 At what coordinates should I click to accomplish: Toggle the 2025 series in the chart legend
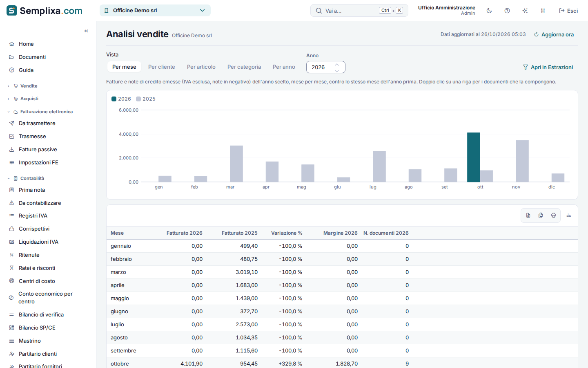146,99
